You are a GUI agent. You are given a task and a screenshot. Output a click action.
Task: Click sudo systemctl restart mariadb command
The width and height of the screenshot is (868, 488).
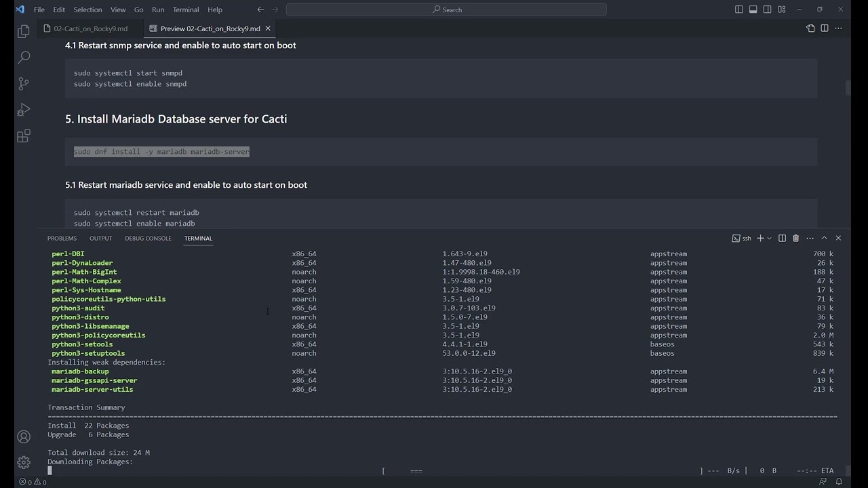136,213
